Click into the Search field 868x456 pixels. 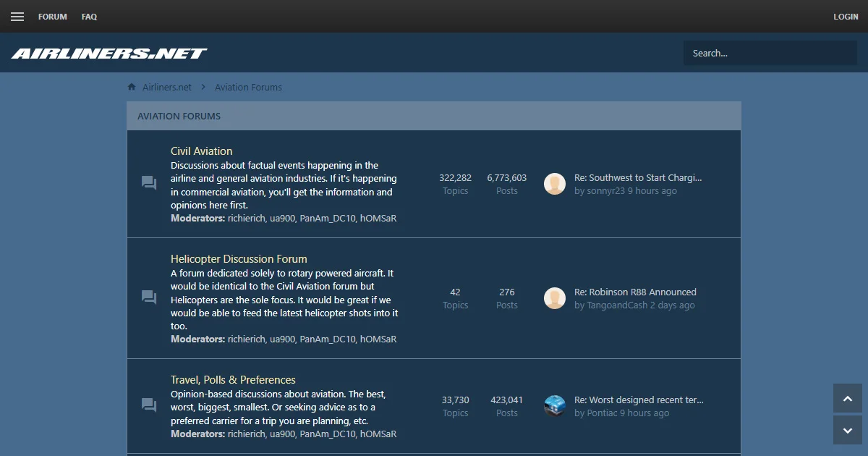click(770, 53)
